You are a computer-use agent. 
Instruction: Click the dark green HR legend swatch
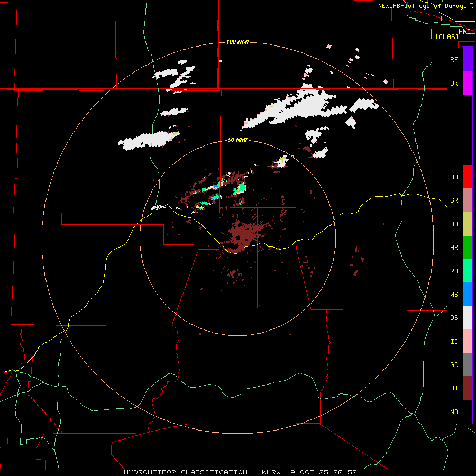point(467,248)
